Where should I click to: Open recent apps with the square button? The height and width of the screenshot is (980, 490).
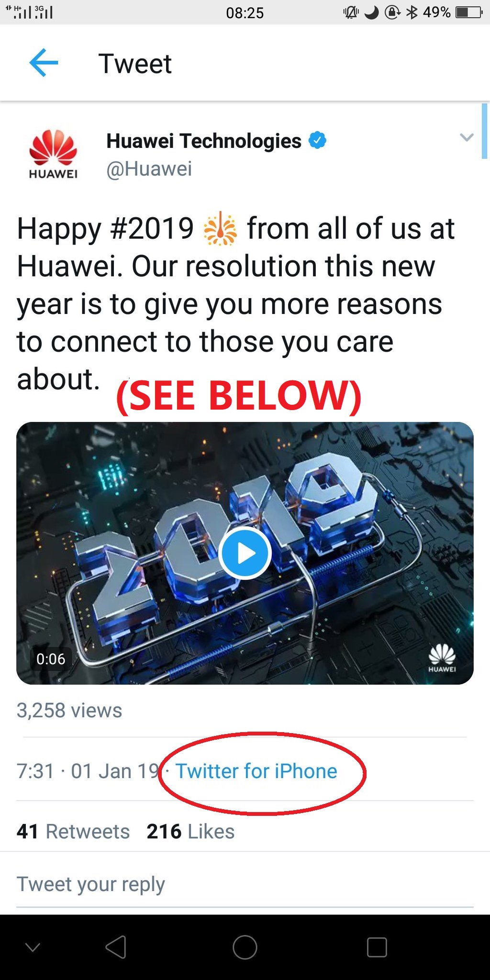377,947
